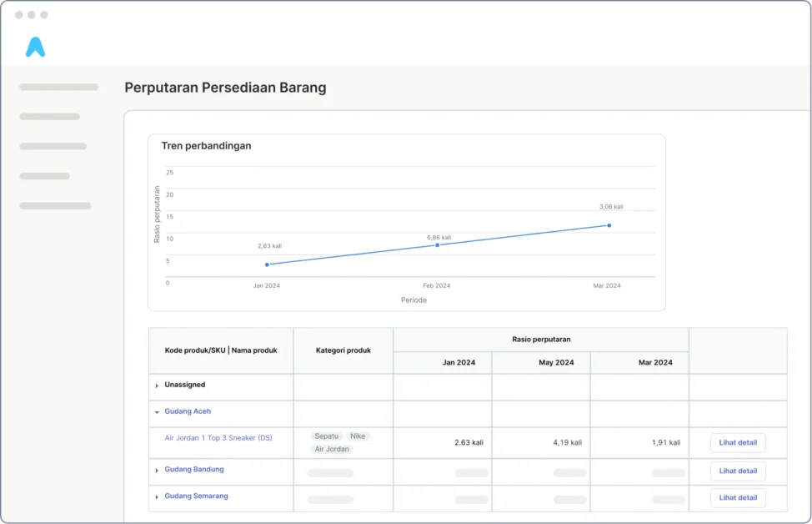
Task: Select the Mar 2024 chart data point
Action: [609, 225]
